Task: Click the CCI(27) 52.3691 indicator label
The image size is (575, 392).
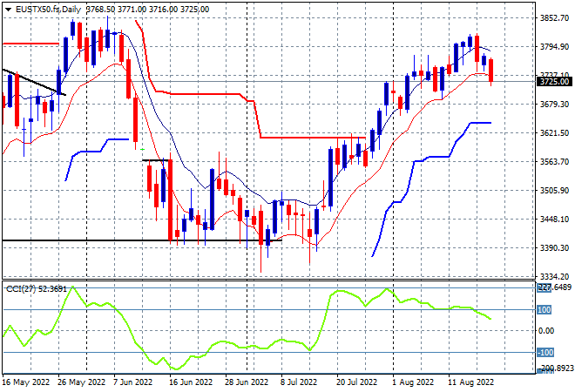Action: (37, 289)
